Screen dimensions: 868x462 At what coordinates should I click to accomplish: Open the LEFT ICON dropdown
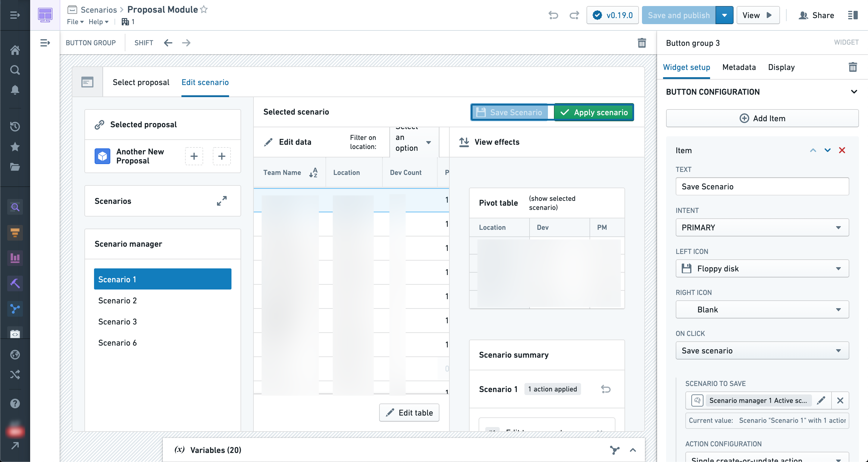tap(762, 268)
